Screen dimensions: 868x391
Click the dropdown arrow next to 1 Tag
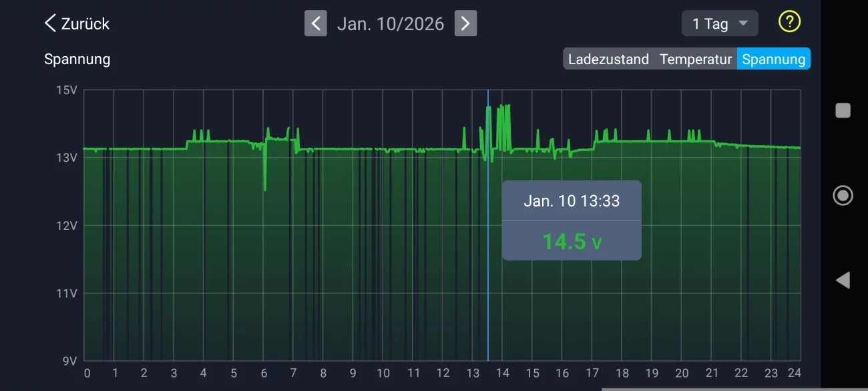click(x=742, y=23)
